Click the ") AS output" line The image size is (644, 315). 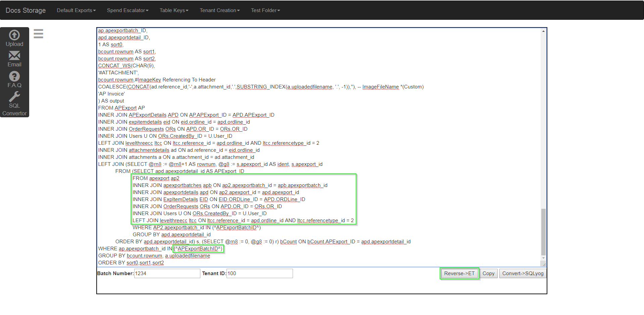point(111,101)
